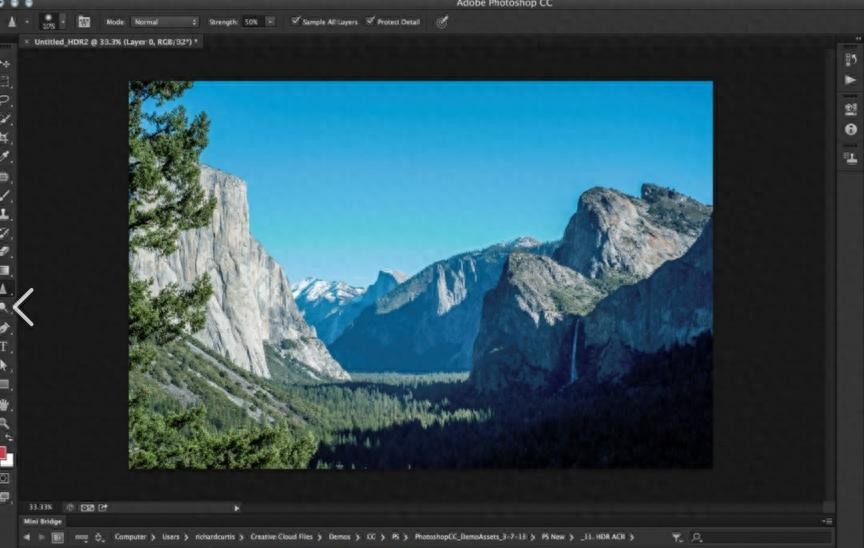Disable the Protect Detail checkbox
The width and height of the screenshot is (864, 548).
pos(370,21)
